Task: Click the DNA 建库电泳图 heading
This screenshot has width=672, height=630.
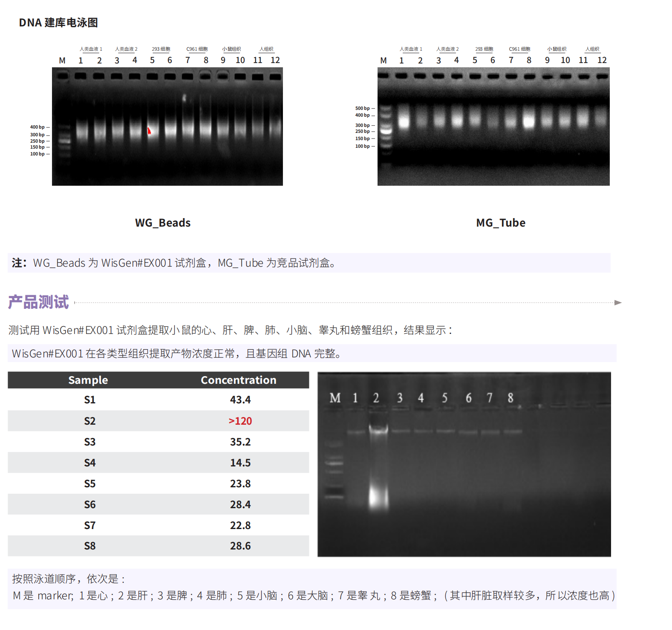Action: click(x=58, y=23)
